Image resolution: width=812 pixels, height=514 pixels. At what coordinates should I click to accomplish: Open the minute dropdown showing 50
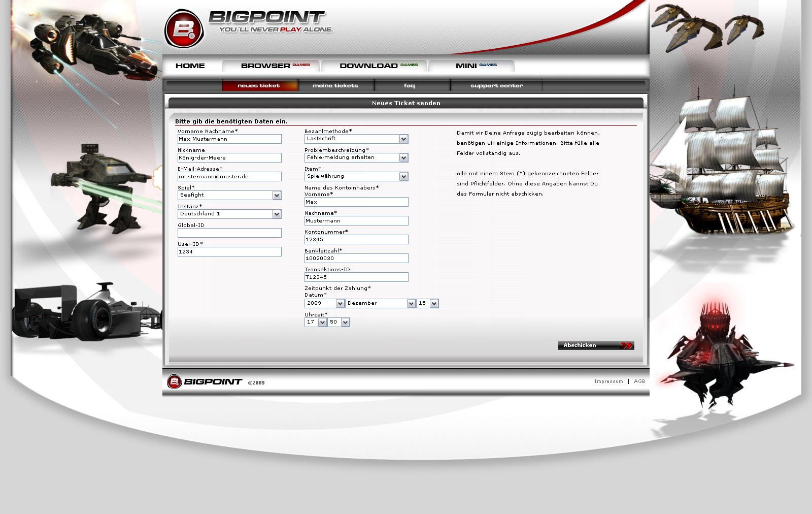pos(339,322)
